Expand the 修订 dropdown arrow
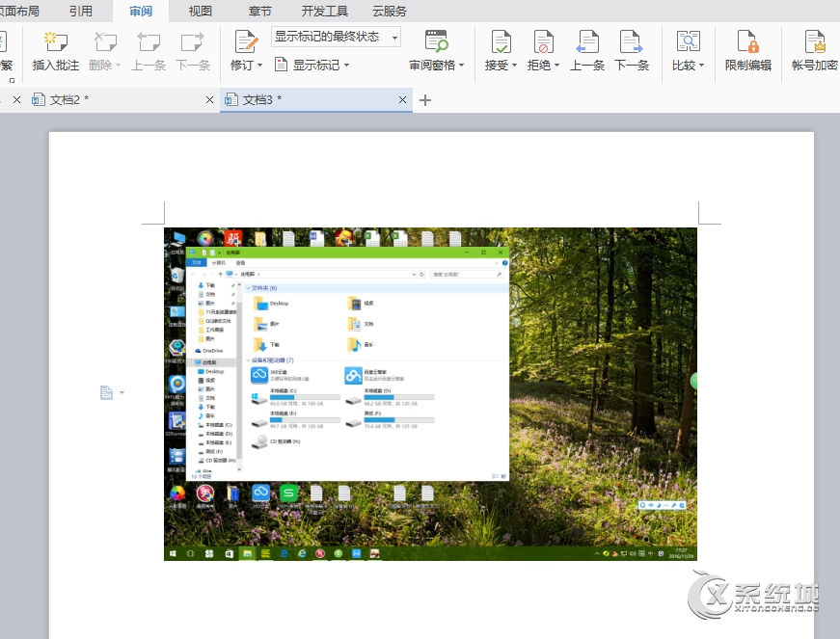Screen dimensions: 840x639 pos(260,66)
